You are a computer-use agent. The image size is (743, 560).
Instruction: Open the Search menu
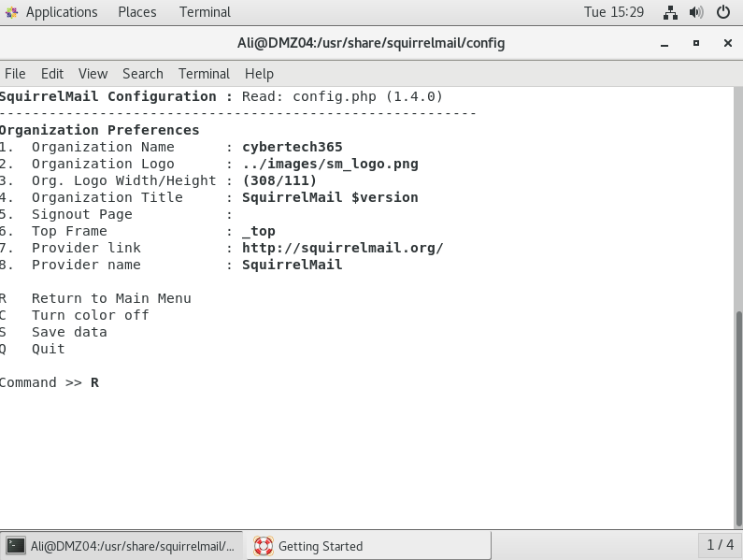(143, 74)
